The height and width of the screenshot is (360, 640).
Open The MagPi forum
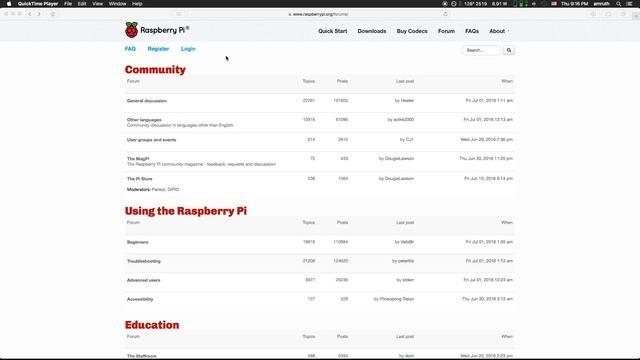point(138,159)
